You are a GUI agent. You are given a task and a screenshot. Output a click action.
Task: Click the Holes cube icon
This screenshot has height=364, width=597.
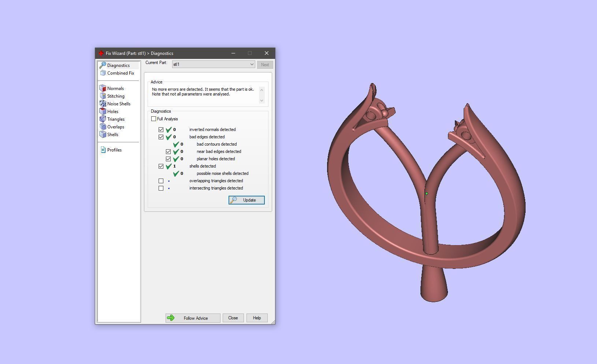pyautogui.click(x=103, y=112)
